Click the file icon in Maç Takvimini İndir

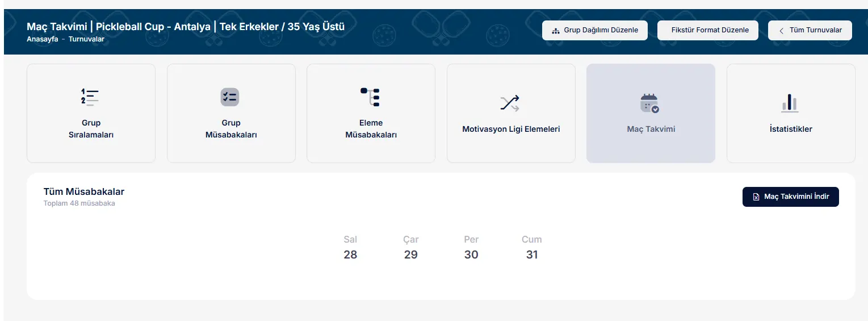[756, 197]
